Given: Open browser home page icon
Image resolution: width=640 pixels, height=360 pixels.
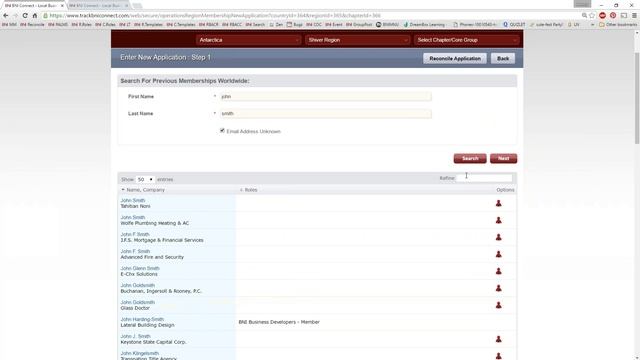Looking at the screenshot, I should [x=35, y=16].
